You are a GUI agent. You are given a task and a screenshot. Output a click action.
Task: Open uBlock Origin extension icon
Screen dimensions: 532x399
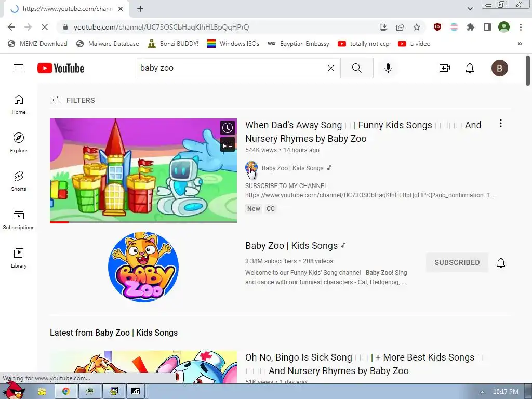pos(437,27)
